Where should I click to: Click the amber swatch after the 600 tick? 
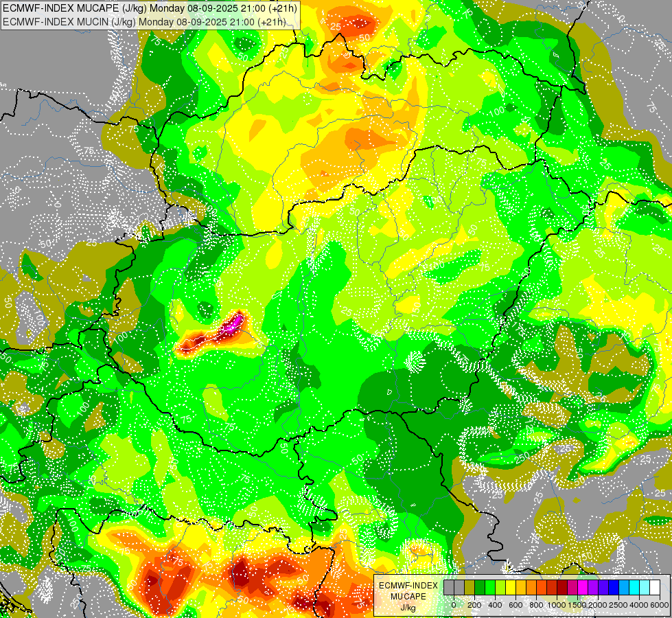pos(521,587)
